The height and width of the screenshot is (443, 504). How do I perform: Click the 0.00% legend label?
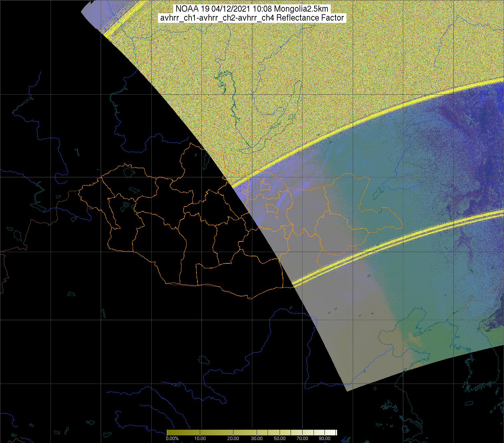172,438
